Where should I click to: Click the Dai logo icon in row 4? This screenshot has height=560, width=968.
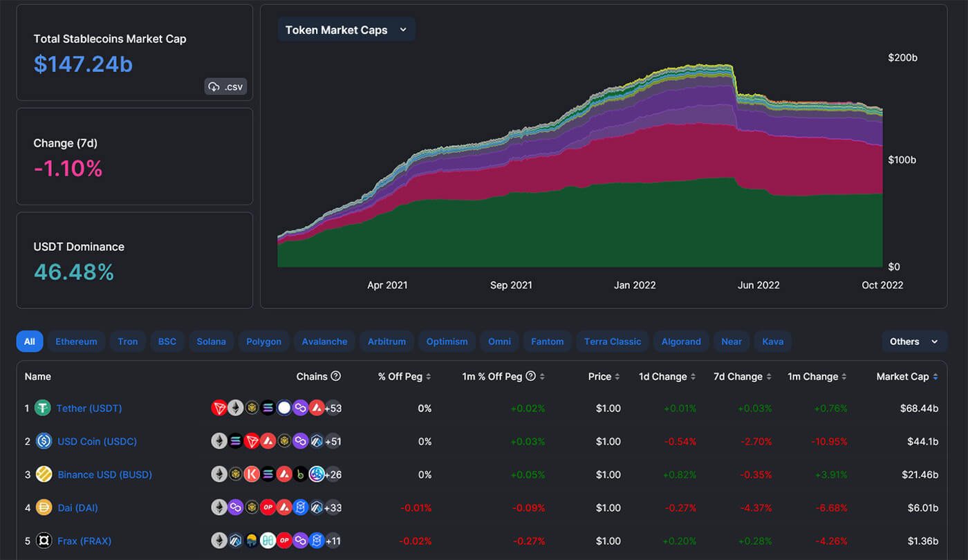coord(44,507)
